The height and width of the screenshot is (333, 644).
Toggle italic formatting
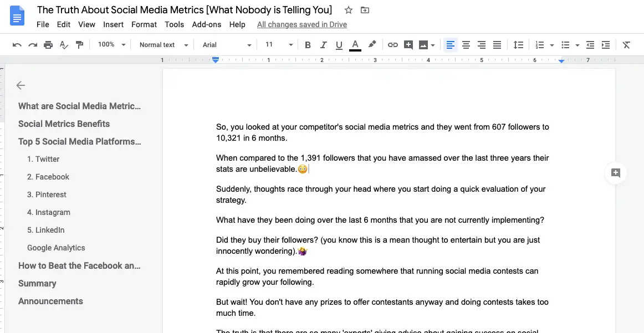tap(323, 45)
